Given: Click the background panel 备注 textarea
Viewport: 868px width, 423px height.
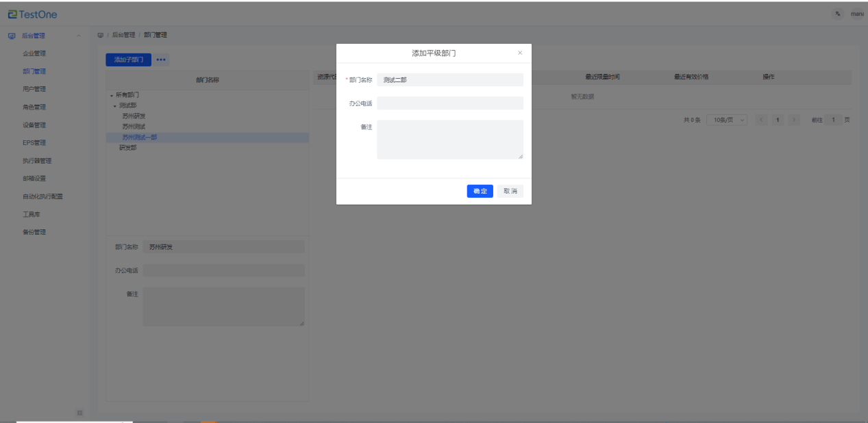Looking at the screenshot, I should pos(223,307).
